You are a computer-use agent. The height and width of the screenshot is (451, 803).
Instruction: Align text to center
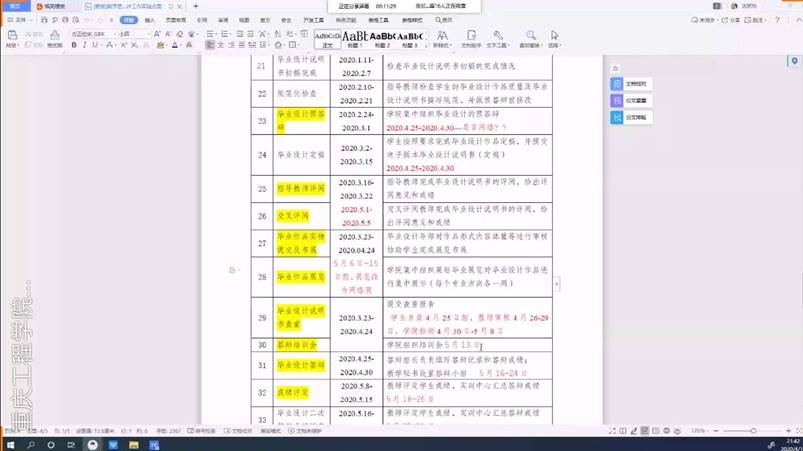[220, 45]
